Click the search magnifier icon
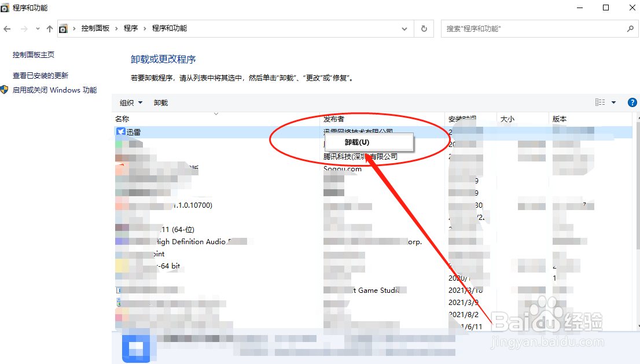Screen dimensions: 640x364 (x=630, y=28)
